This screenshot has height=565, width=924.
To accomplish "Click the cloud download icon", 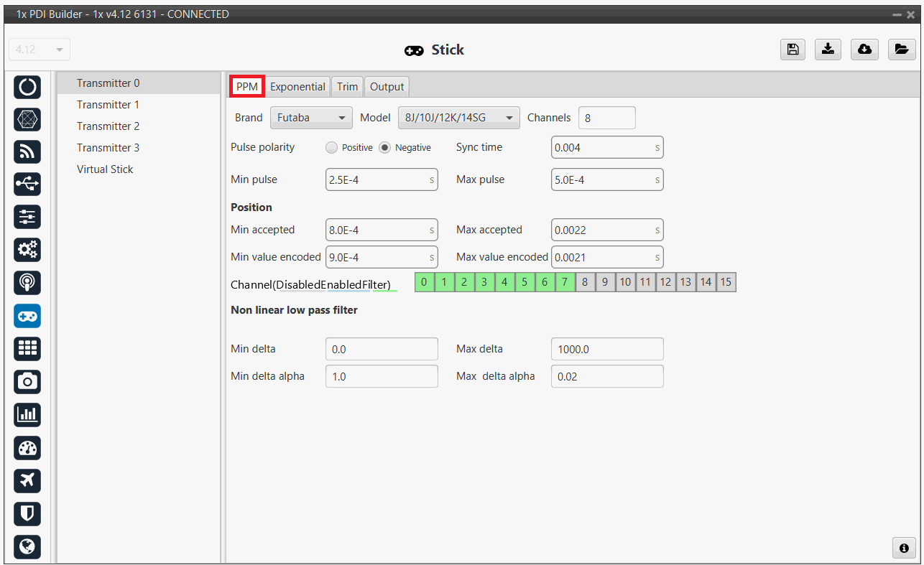I will (865, 49).
